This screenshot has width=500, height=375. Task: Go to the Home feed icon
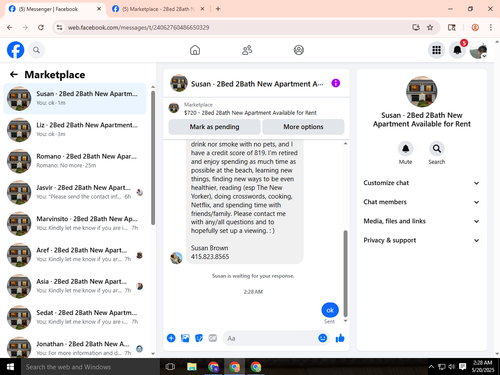click(195, 50)
